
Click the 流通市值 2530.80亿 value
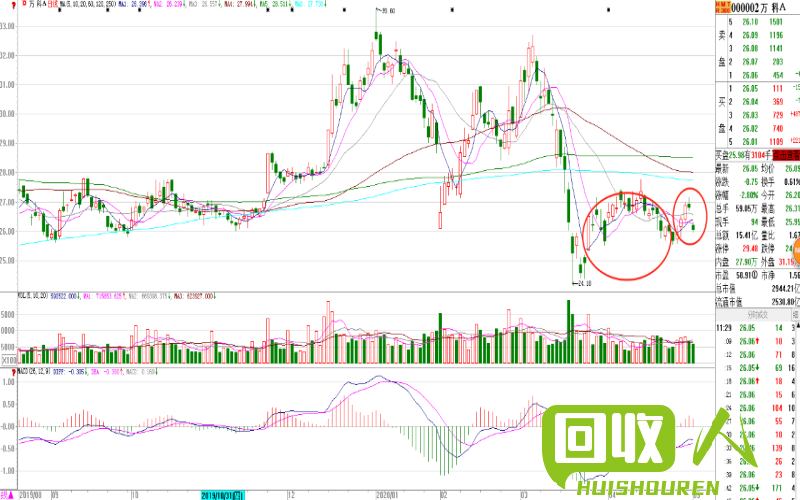pos(785,302)
